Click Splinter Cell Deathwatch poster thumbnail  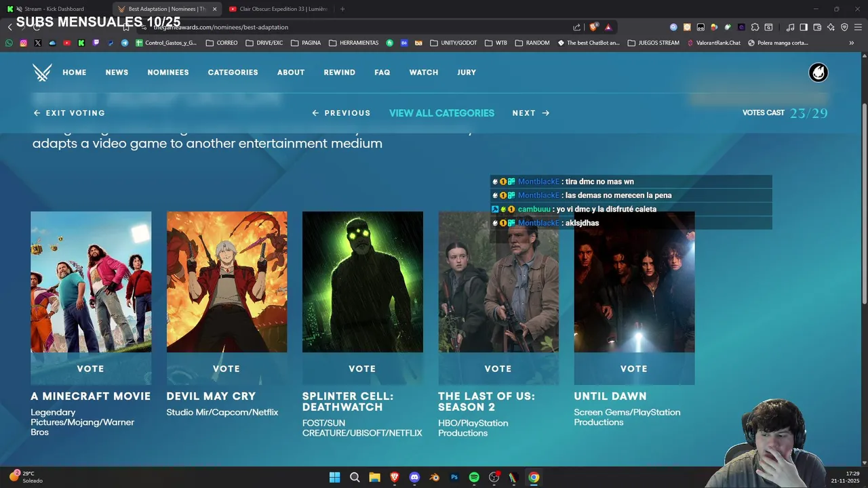(x=363, y=282)
